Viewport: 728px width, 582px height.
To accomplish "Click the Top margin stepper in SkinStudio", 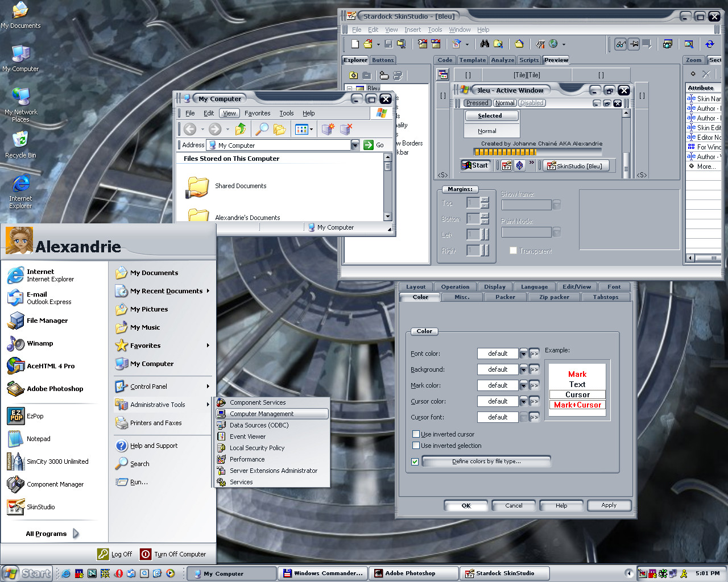I will pos(485,202).
